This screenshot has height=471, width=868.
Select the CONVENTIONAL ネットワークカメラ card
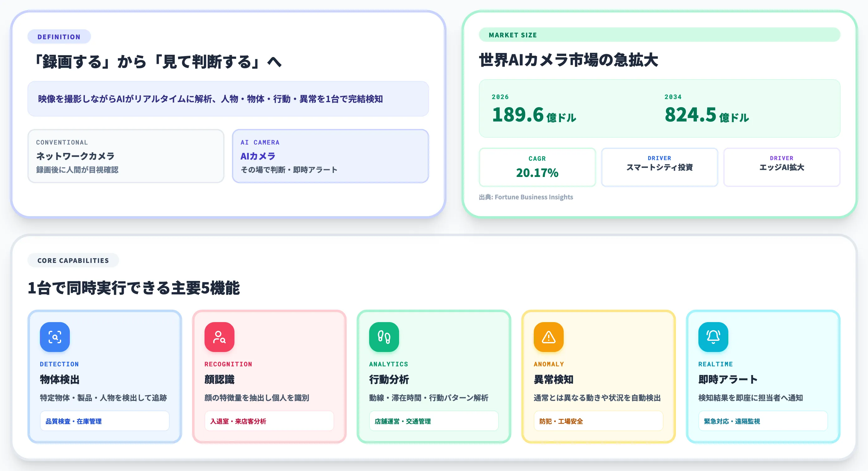[x=126, y=156]
